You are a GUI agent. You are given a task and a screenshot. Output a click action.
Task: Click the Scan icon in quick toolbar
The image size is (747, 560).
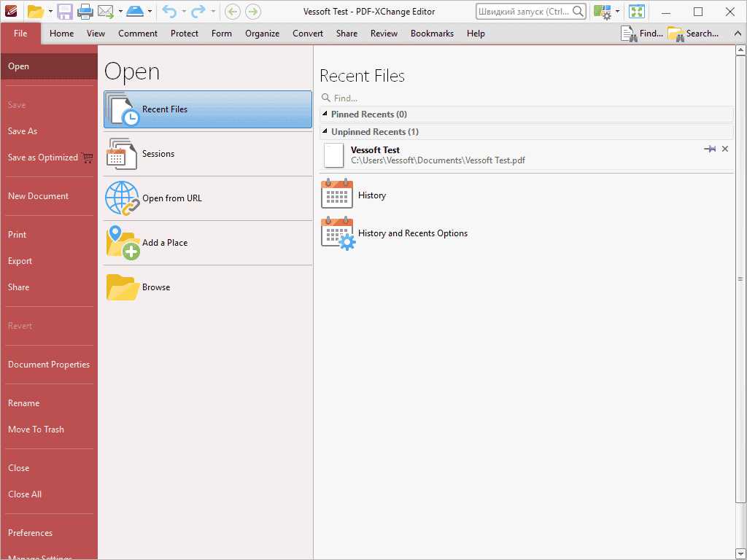click(x=135, y=11)
